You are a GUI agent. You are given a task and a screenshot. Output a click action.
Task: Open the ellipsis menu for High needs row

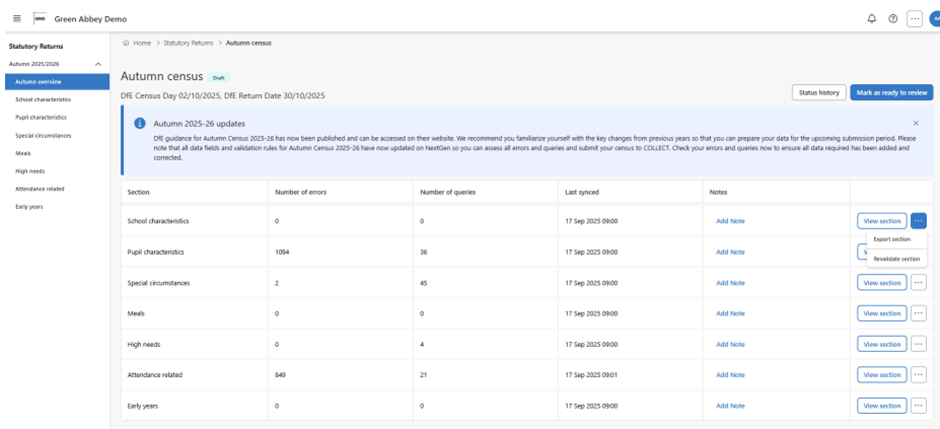click(x=918, y=344)
